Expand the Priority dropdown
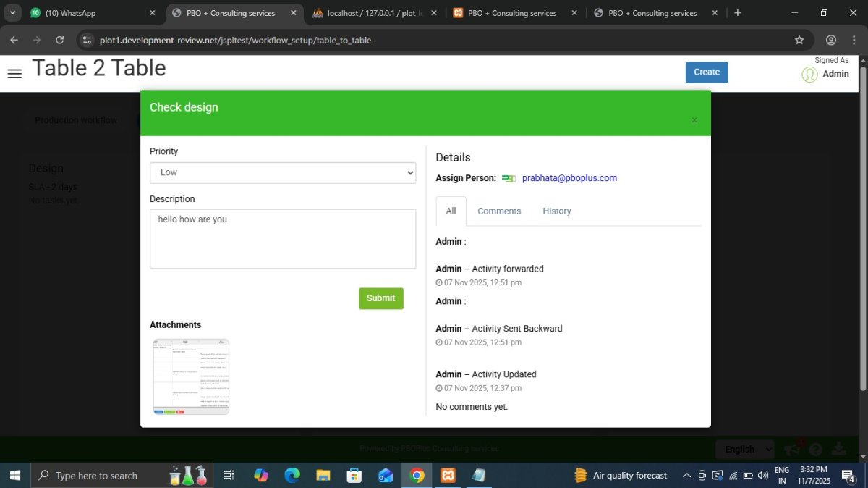The width and height of the screenshot is (868, 488). coord(283,172)
